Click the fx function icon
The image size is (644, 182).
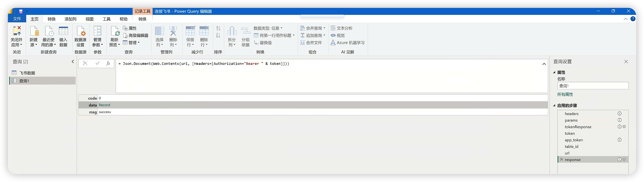click(x=108, y=63)
